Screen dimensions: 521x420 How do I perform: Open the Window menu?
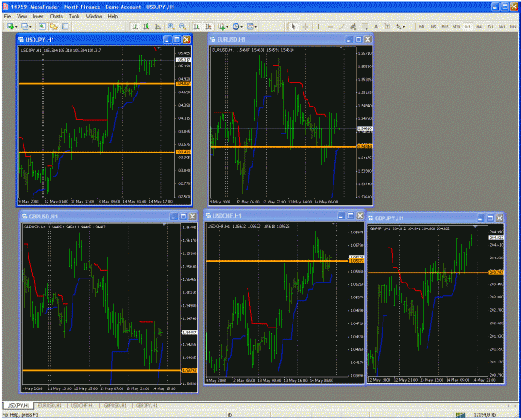coord(93,16)
